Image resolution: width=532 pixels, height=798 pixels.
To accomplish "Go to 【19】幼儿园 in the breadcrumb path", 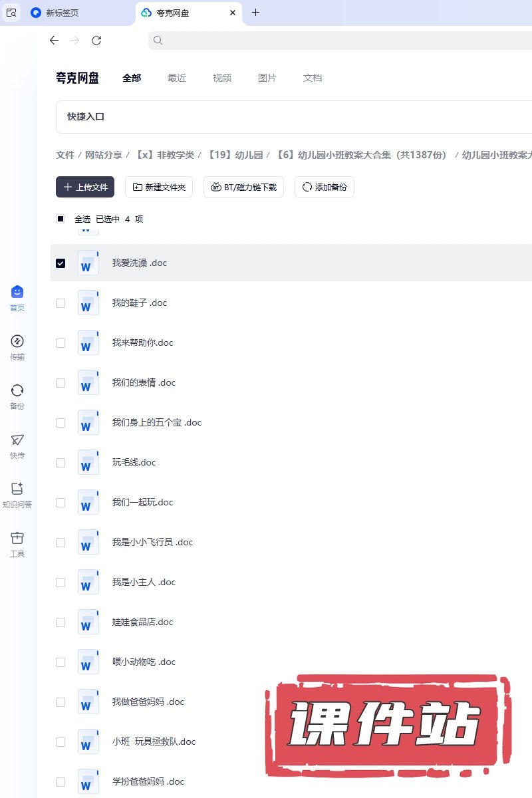I will pos(235,155).
